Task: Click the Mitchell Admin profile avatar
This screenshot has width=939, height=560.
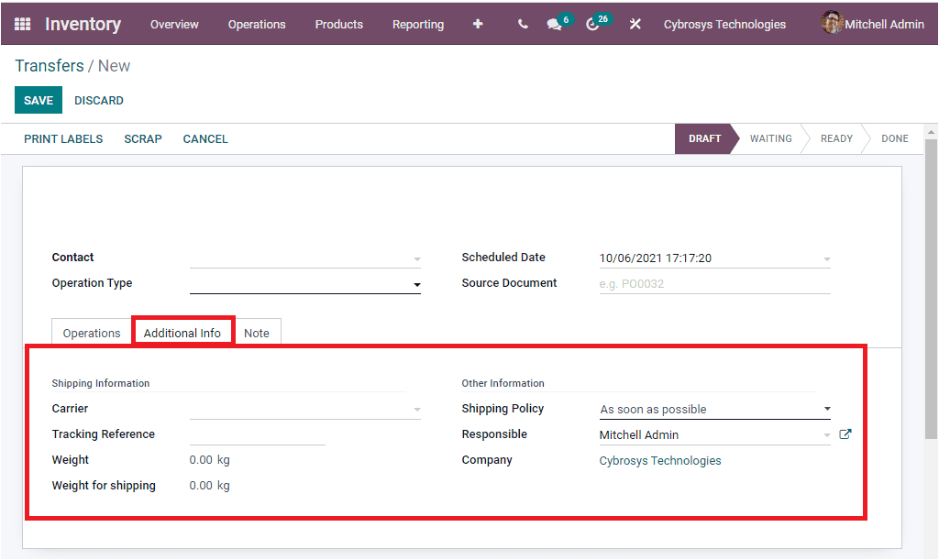Action: click(833, 23)
